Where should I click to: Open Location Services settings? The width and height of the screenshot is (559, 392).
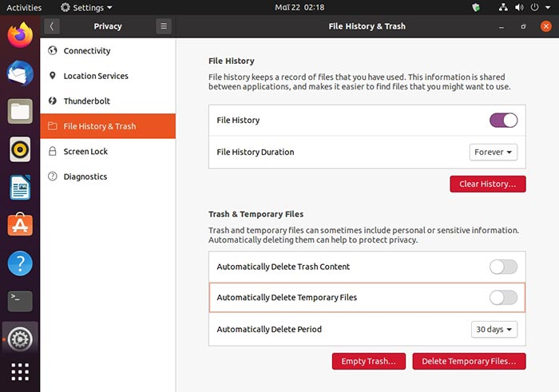pos(108,76)
